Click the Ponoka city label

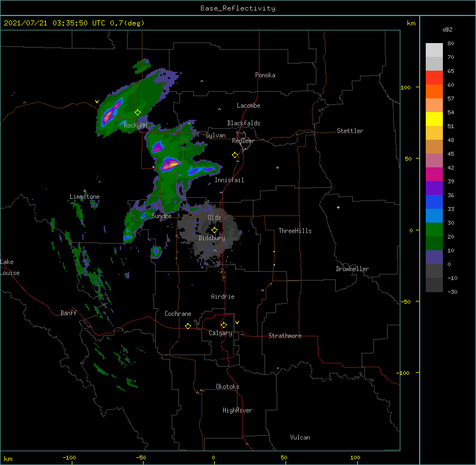point(265,75)
